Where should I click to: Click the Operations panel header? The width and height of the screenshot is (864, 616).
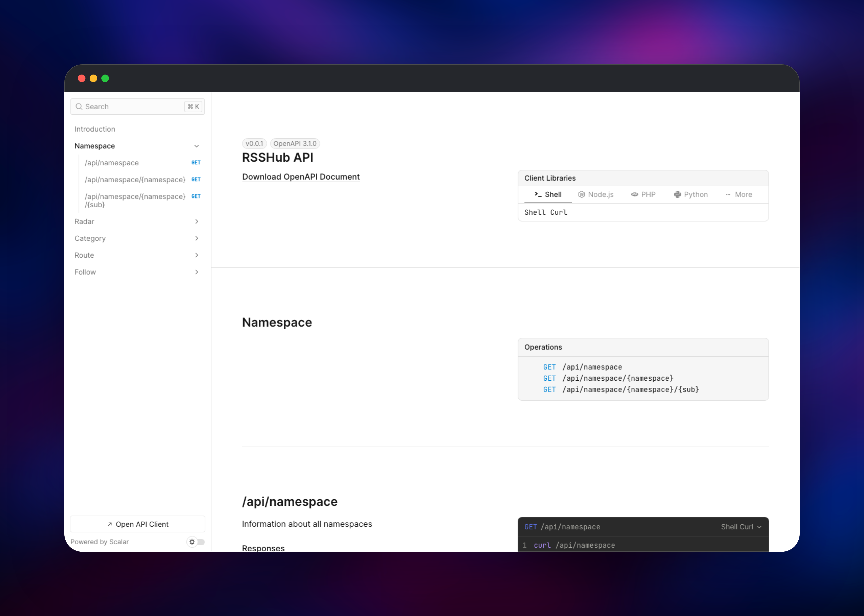coord(643,347)
